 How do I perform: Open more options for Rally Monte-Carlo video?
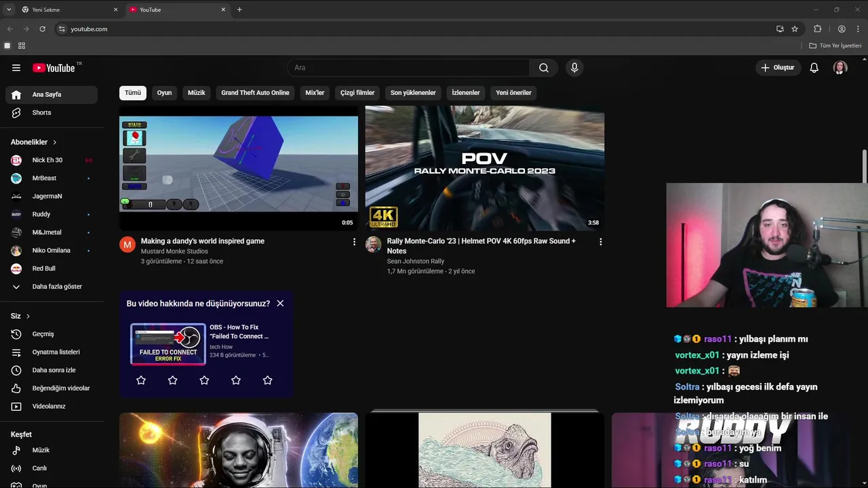coord(600,242)
